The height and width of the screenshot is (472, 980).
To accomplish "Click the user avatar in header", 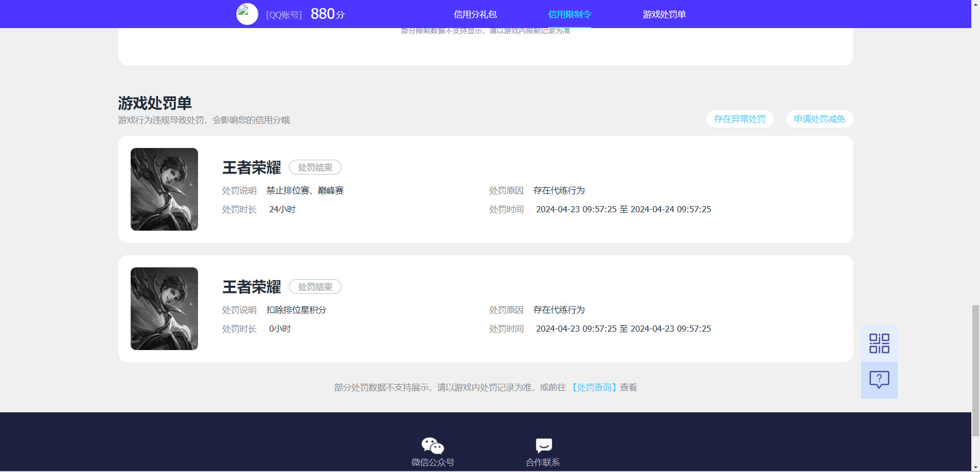I will [247, 14].
